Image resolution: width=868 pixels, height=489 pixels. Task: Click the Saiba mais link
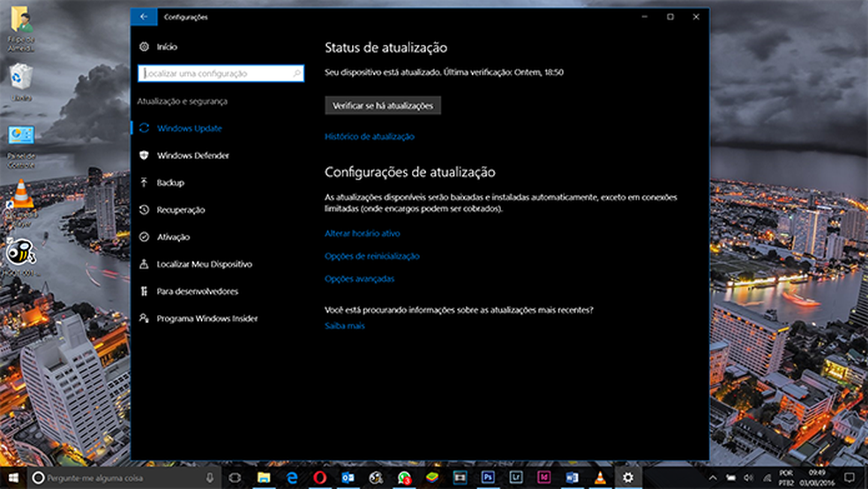(x=344, y=326)
